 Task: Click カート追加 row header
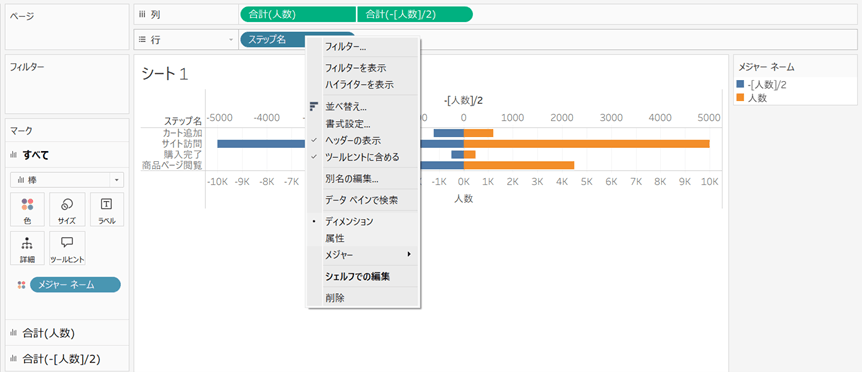tap(183, 133)
